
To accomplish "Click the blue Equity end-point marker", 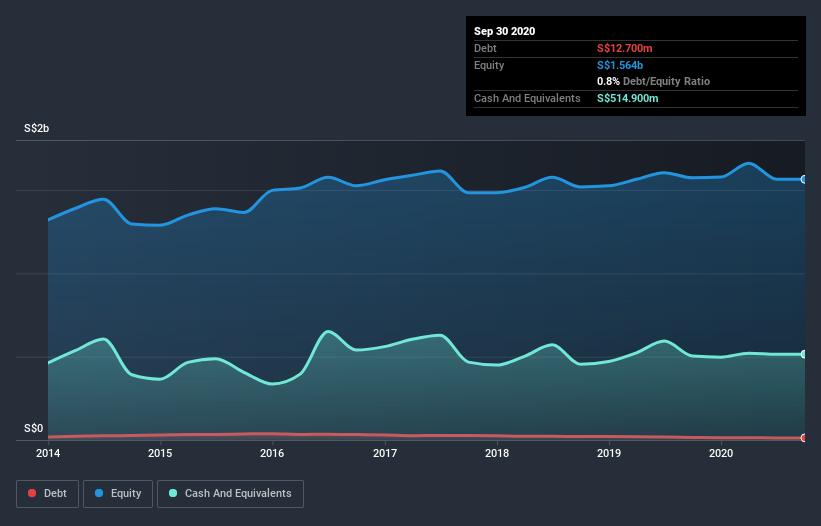I will (804, 180).
